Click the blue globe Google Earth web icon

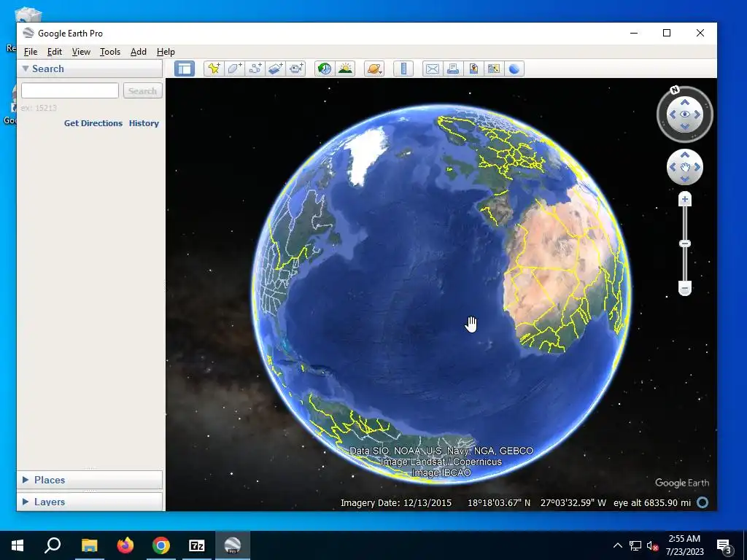coord(514,69)
